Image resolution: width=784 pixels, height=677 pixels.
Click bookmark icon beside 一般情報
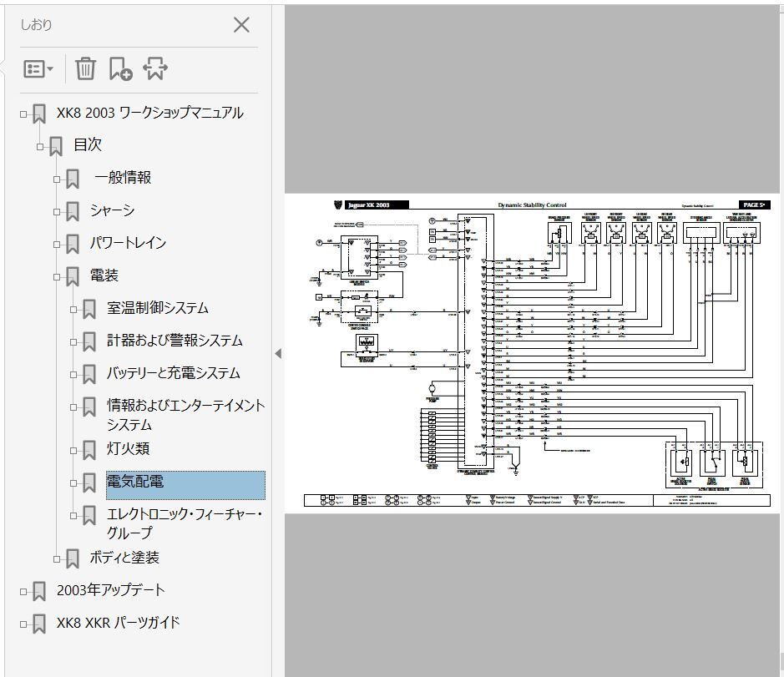point(73,179)
